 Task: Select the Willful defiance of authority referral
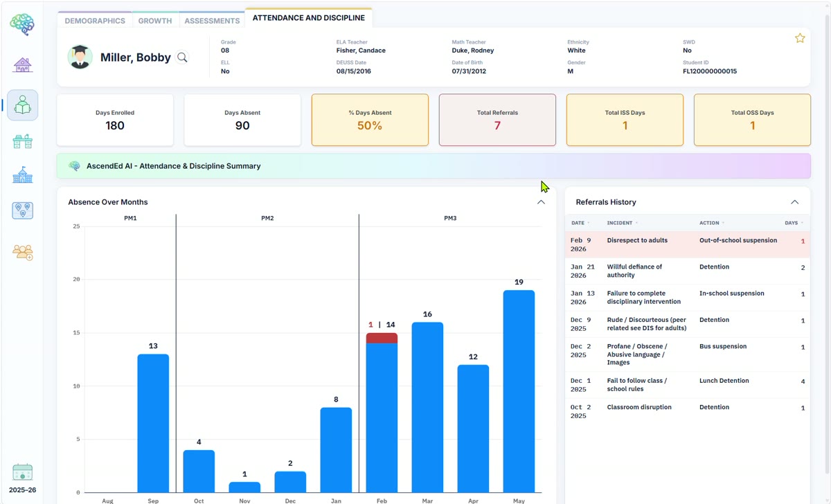click(x=688, y=271)
